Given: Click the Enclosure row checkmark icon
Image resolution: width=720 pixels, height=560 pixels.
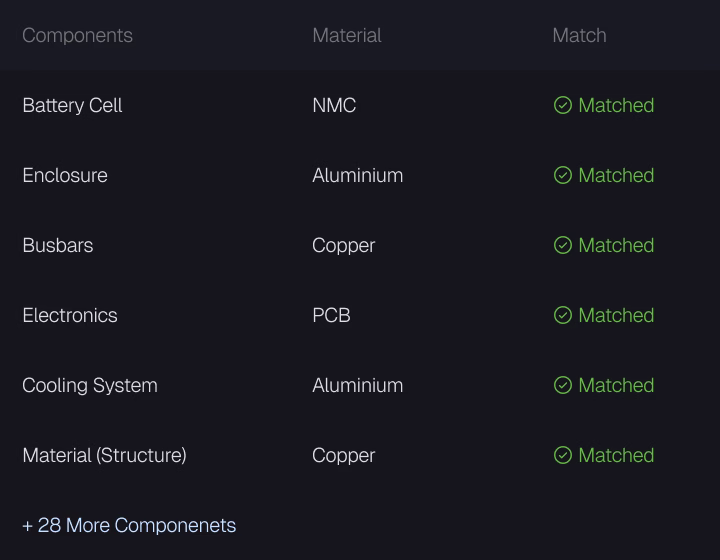Looking at the screenshot, I should (x=562, y=175).
